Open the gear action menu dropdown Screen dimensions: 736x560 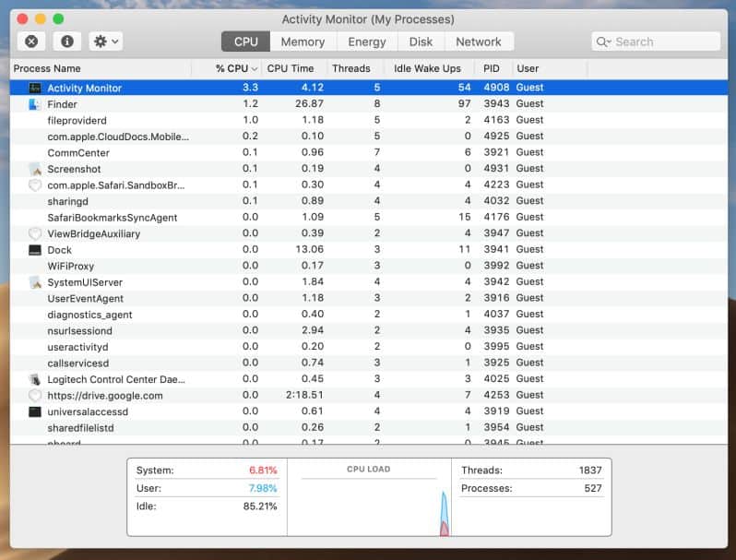tap(106, 42)
